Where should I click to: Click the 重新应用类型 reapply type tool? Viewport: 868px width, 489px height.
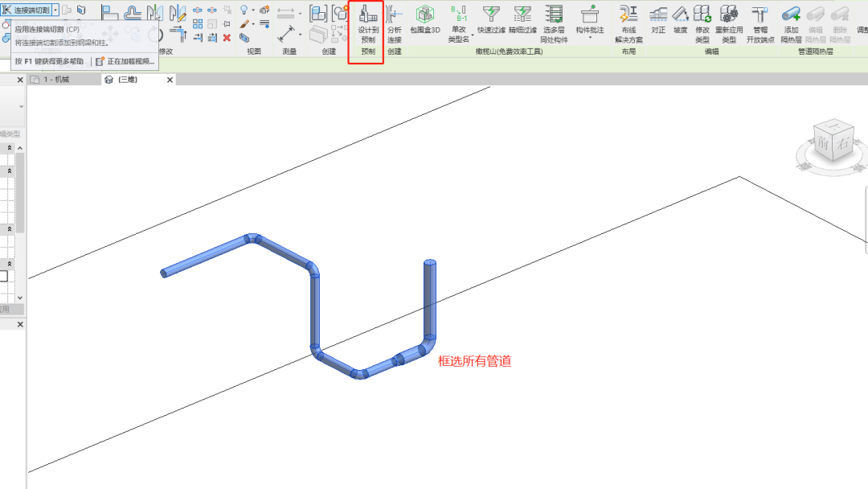[x=729, y=24]
